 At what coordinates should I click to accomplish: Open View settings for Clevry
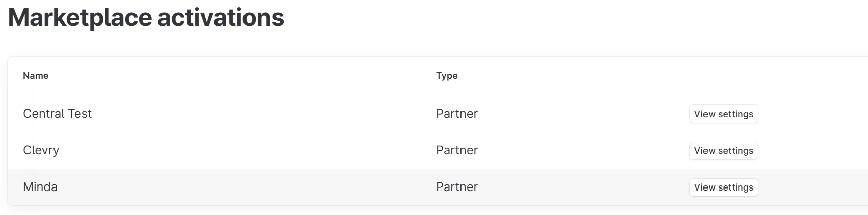(723, 151)
